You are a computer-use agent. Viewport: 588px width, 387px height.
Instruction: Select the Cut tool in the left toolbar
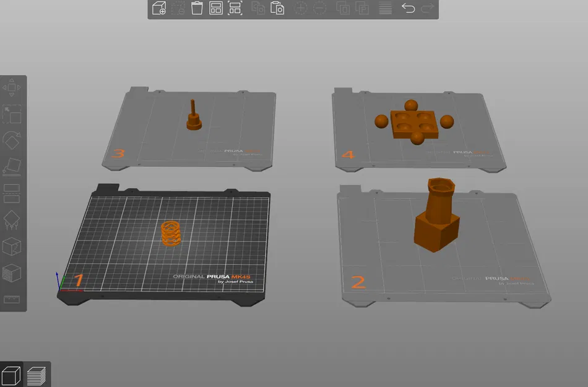[12, 193]
